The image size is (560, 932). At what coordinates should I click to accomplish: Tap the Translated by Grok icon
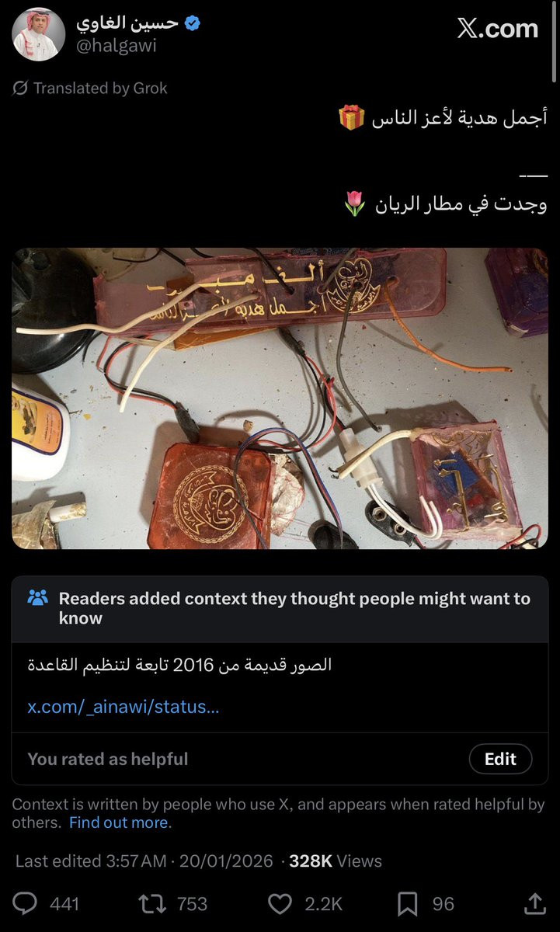[x=20, y=89]
